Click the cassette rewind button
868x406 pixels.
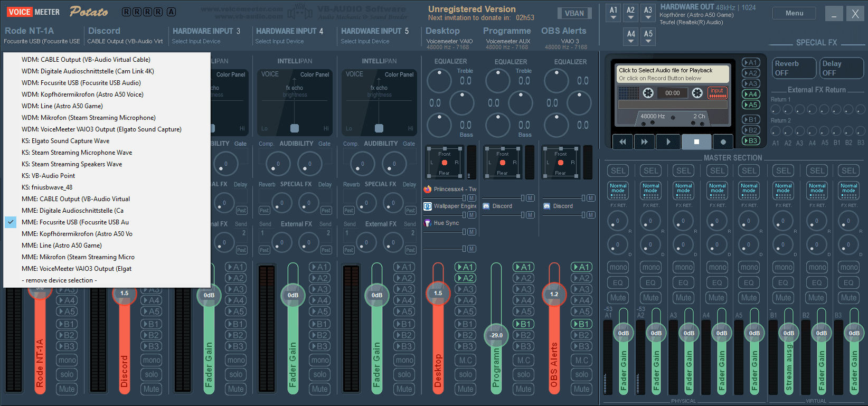tap(623, 141)
